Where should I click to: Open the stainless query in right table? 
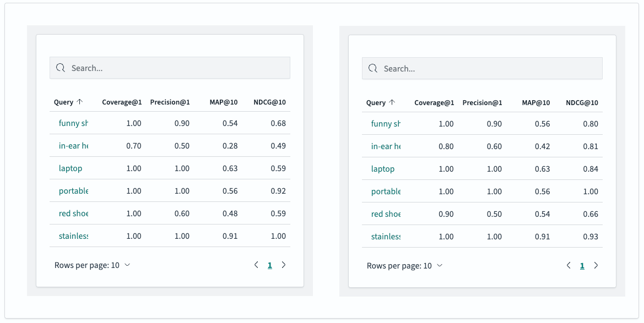pyautogui.click(x=386, y=237)
